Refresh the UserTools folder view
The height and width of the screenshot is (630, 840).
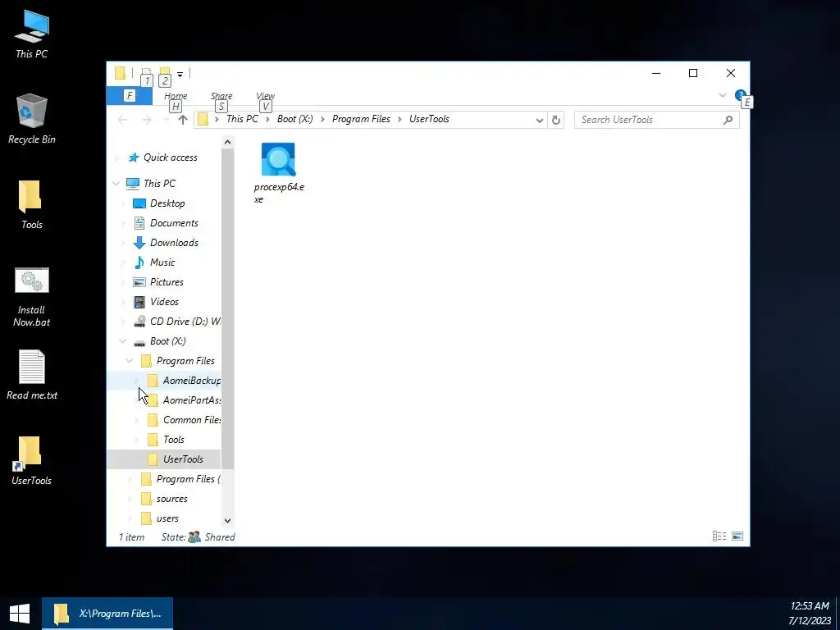click(556, 120)
